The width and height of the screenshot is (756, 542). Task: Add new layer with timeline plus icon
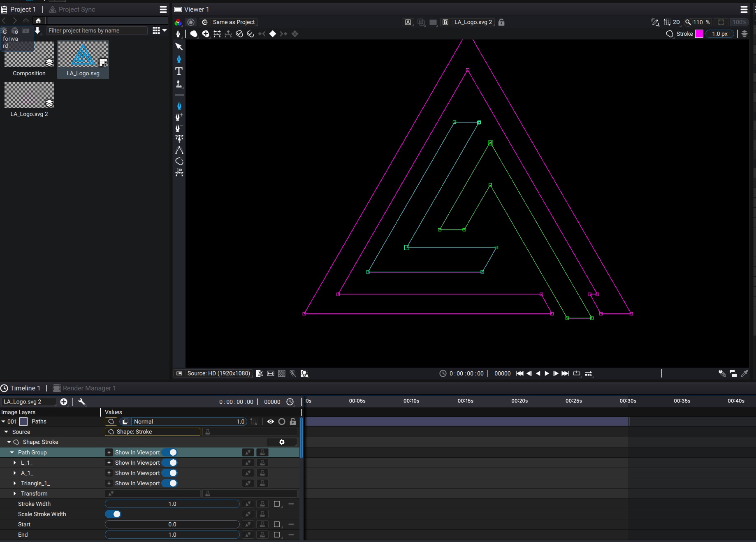click(x=64, y=402)
